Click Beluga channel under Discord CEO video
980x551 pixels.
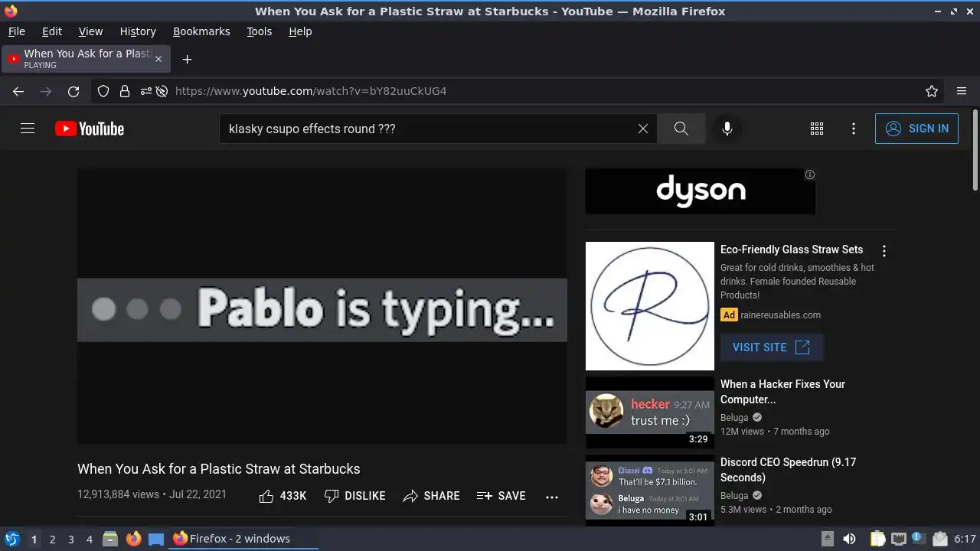735,496
